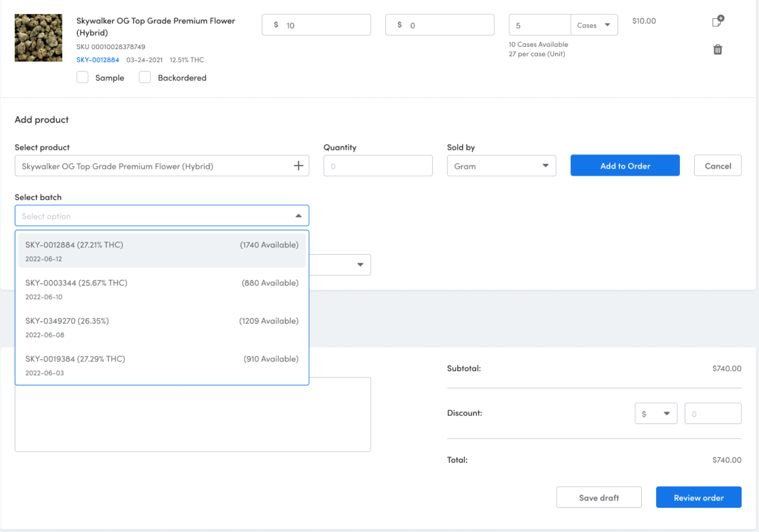Image resolution: width=759 pixels, height=532 pixels.
Task: Click the Skywalker OG product title
Action: (156, 27)
